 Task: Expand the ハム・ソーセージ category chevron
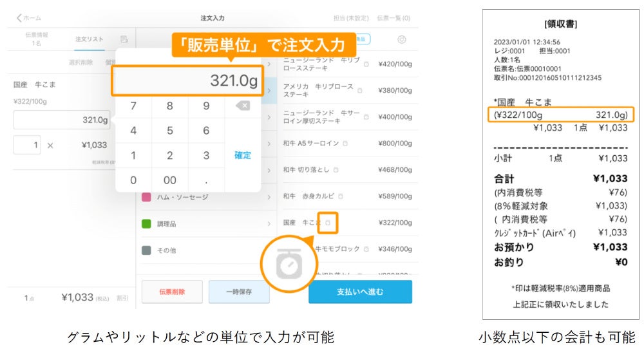click(269, 198)
